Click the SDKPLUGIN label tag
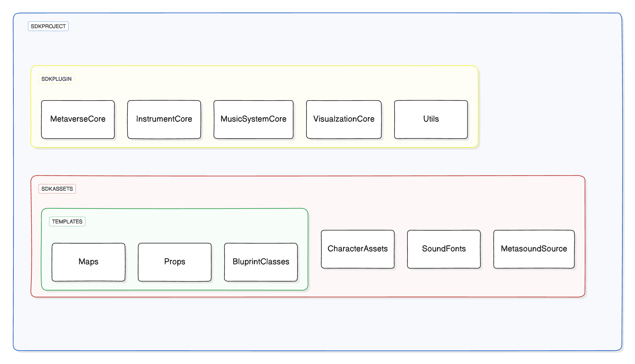This screenshot has height=364, width=635. (x=56, y=79)
